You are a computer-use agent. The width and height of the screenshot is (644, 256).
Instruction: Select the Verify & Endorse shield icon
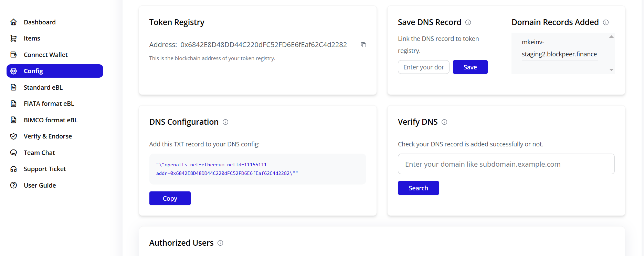click(x=13, y=136)
